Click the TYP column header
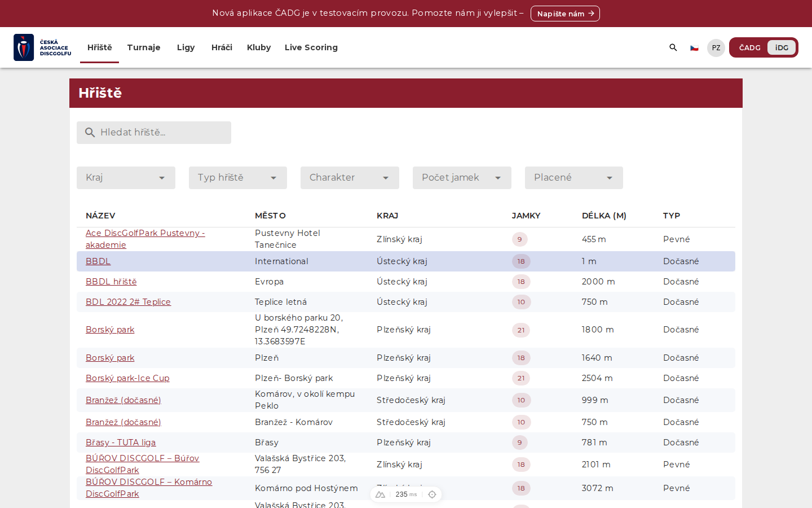This screenshot has width=812, height=508. coord(672,216)
